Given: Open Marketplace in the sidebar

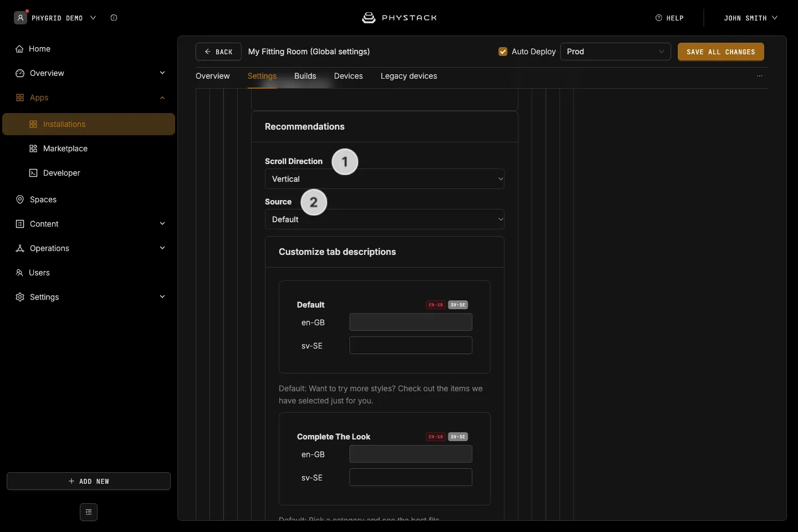Looking at the screenshot, I should [x=65, y=149].
